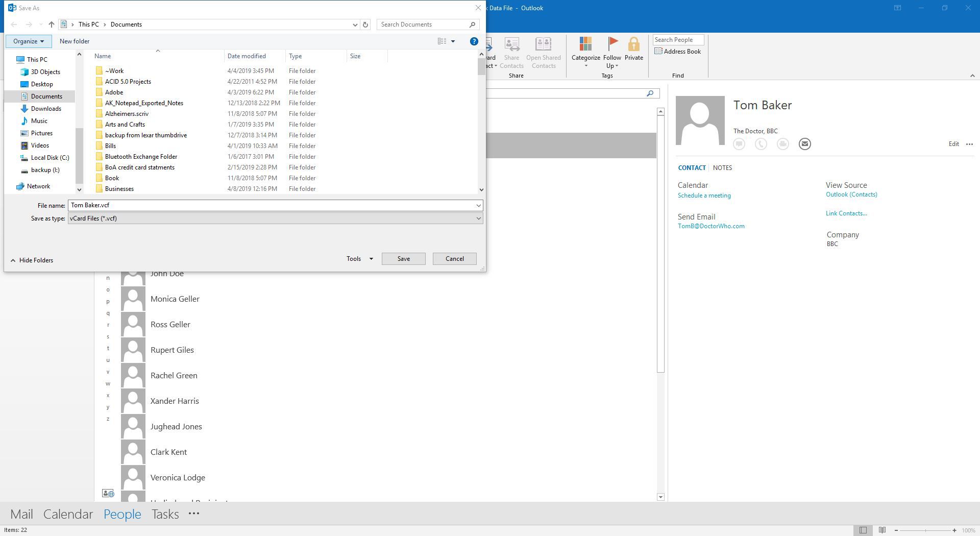The height and width of the screenshot is (536, 980).
Task: Click zoom out minus in Outlook status bar
Action: [896, 530]
